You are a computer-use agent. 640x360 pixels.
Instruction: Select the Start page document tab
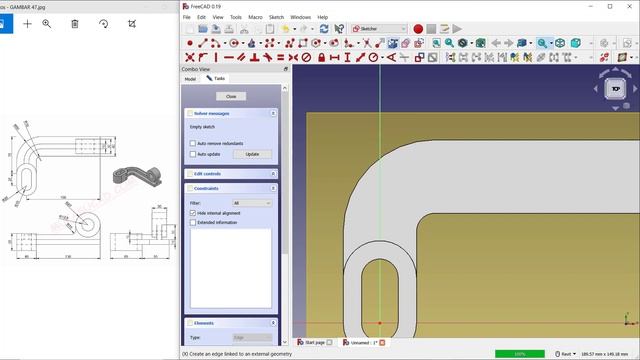[x=315, y=342]
